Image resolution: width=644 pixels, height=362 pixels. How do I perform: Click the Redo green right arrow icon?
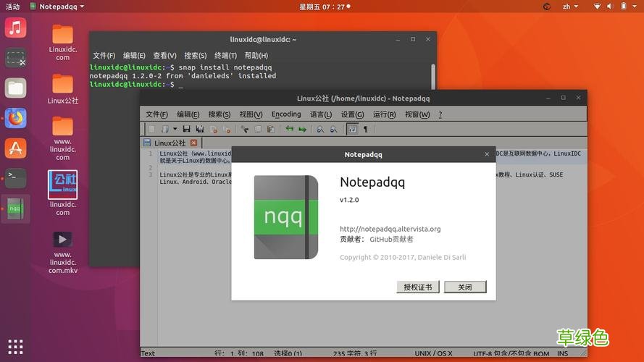pos(303,130)
